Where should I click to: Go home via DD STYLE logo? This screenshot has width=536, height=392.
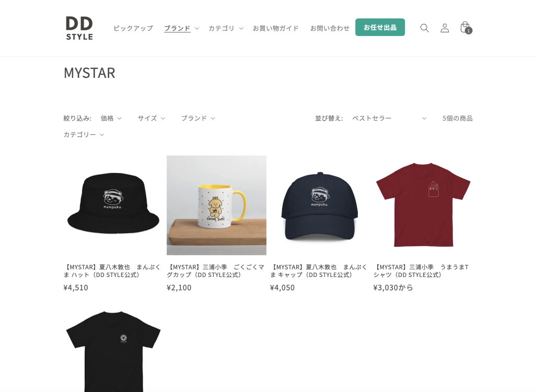click(x=79, y=28)
